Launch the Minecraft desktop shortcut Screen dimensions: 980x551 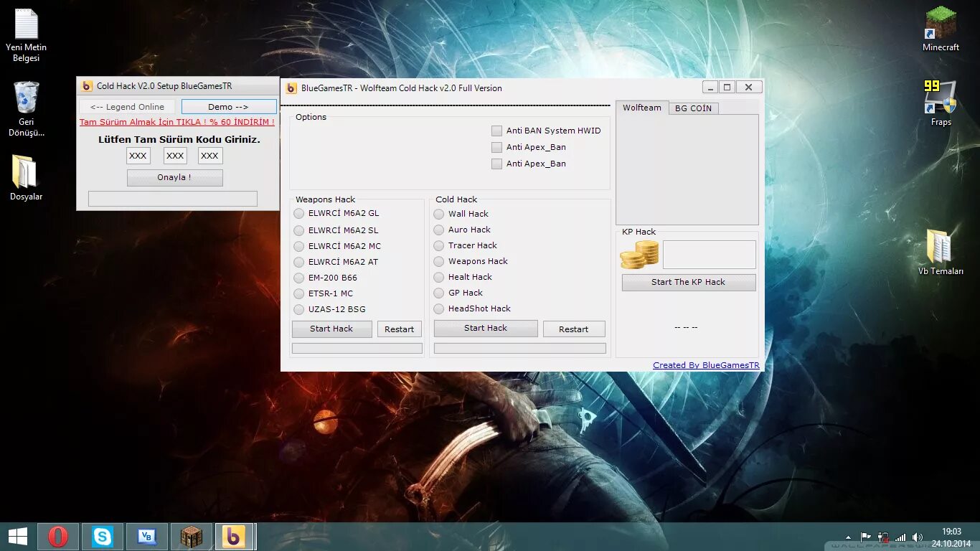[941, 29]
